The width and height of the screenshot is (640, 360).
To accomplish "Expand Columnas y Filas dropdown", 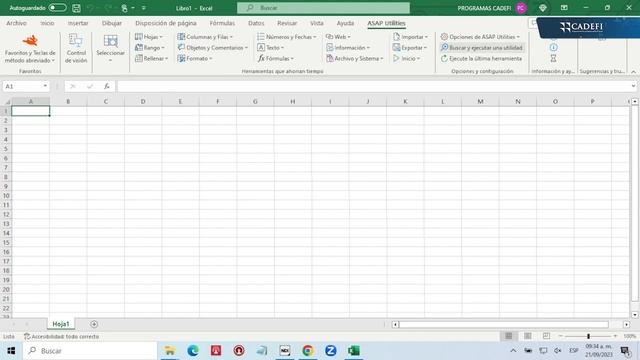I will click(x=205, y=37).
